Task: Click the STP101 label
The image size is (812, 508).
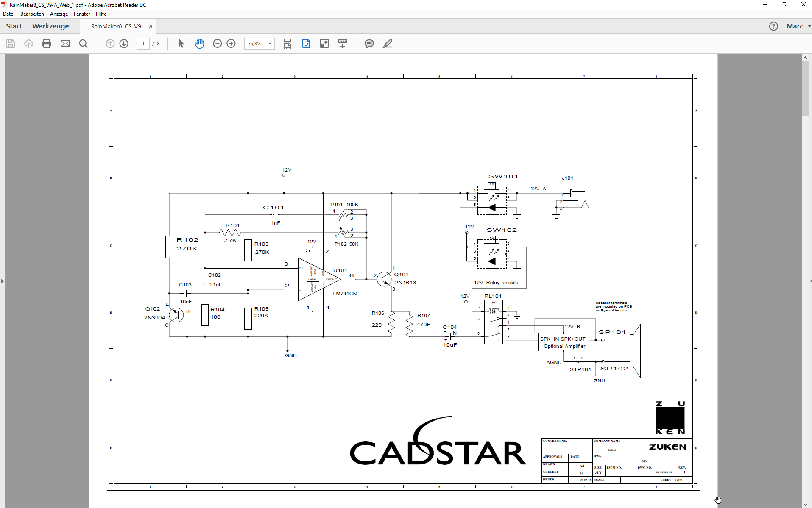Action: (x=580, y=369)
